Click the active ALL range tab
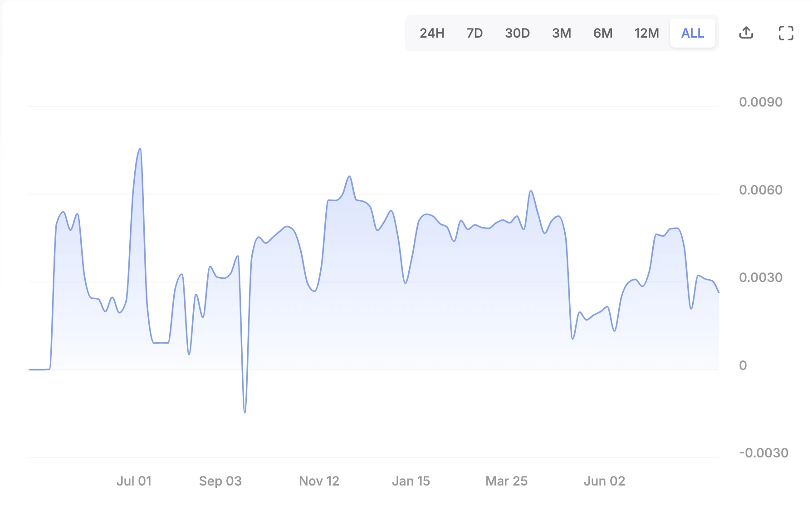Screen dimensions: 812x515 [x=692, y=33]
